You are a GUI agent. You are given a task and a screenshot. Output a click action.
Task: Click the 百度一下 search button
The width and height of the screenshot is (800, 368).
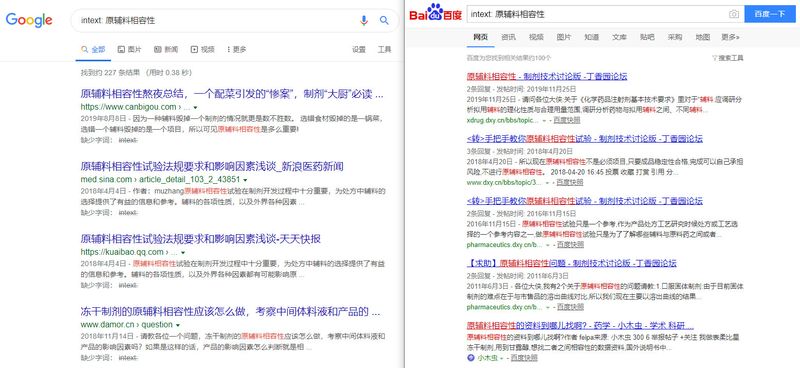pos(770,14)
